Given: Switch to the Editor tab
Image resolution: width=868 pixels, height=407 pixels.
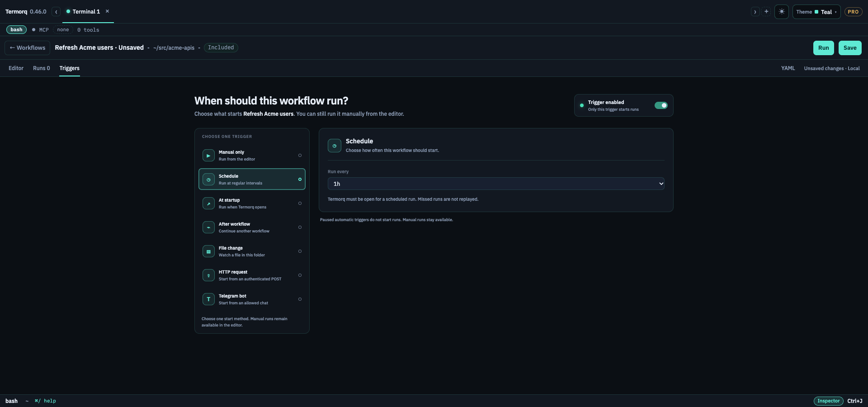Looking at the screenshot, I should 16,68.
